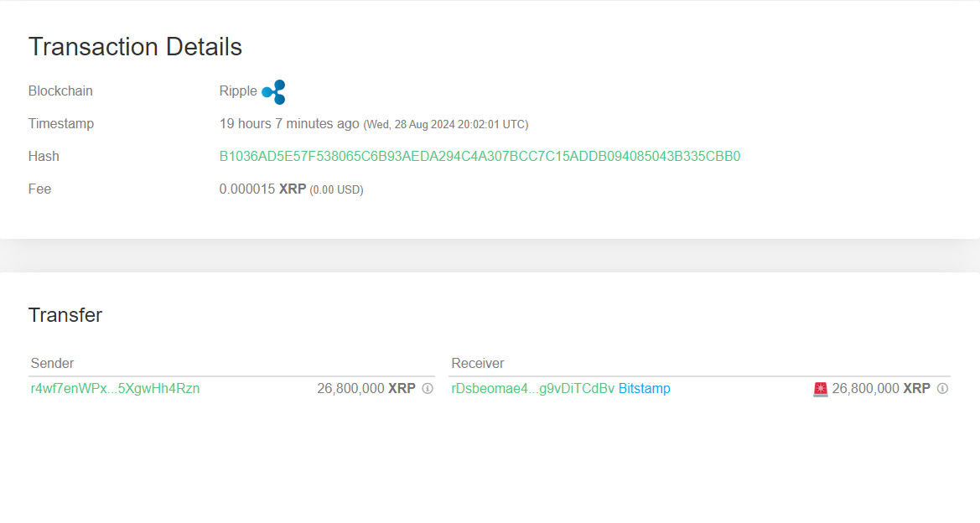Open receiver address rDsbeomae4...g9vDiTCdBv

(532, 389)
